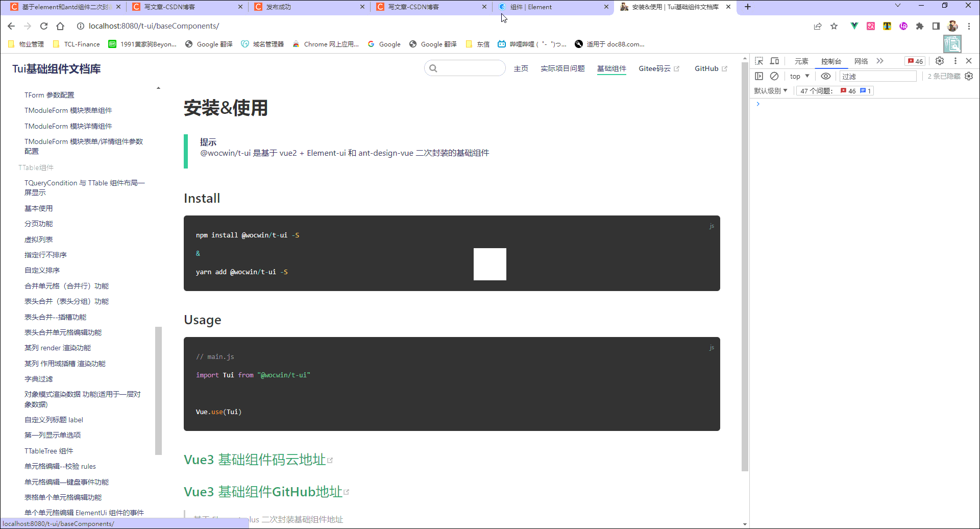Open the 默认级别 log level dropdown

pyautogui.click(x=771, y=90)
